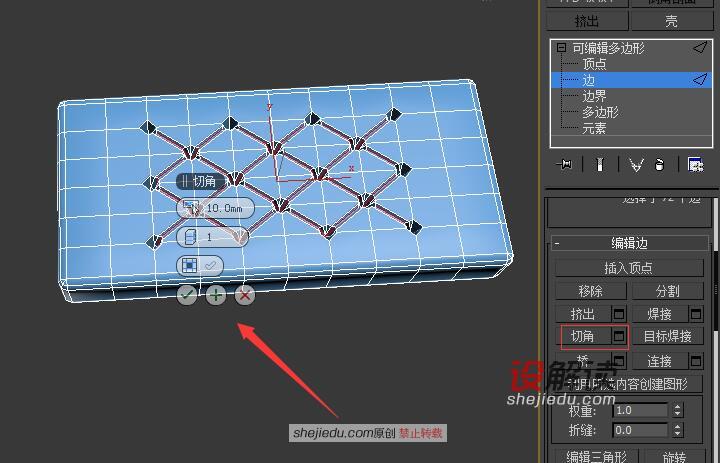Select the 顶点 sub-object level
This screenshot has width=720, height=463.
click(594, 64)
